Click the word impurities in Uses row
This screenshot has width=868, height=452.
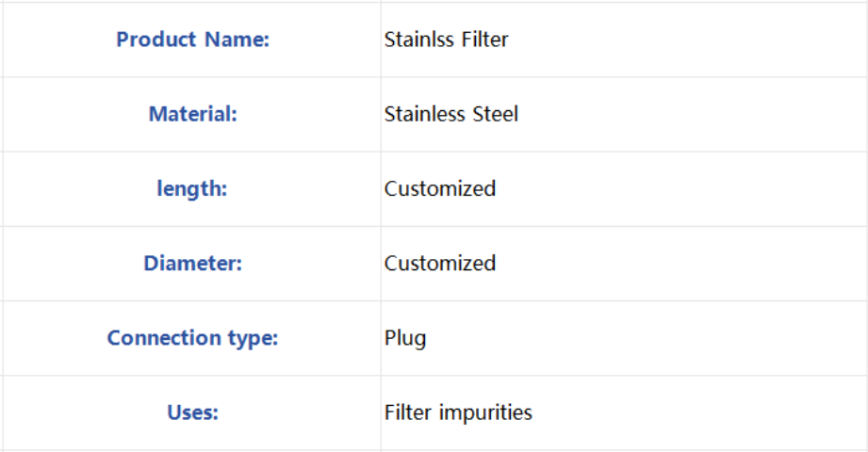[485, 413]
